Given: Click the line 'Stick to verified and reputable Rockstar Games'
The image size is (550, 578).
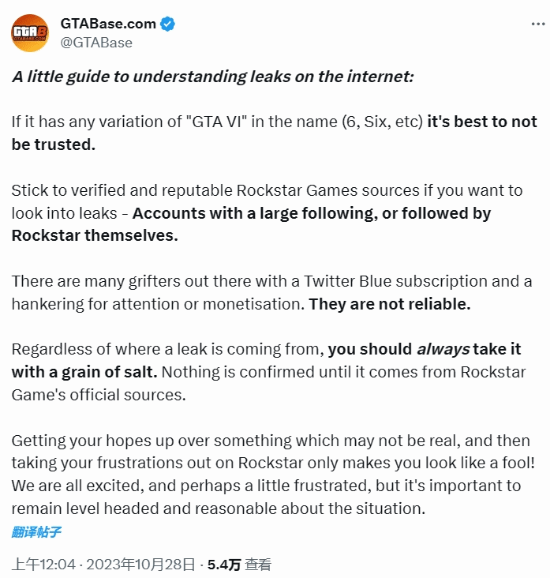Looking at the screenshot, I should point(267,191).
